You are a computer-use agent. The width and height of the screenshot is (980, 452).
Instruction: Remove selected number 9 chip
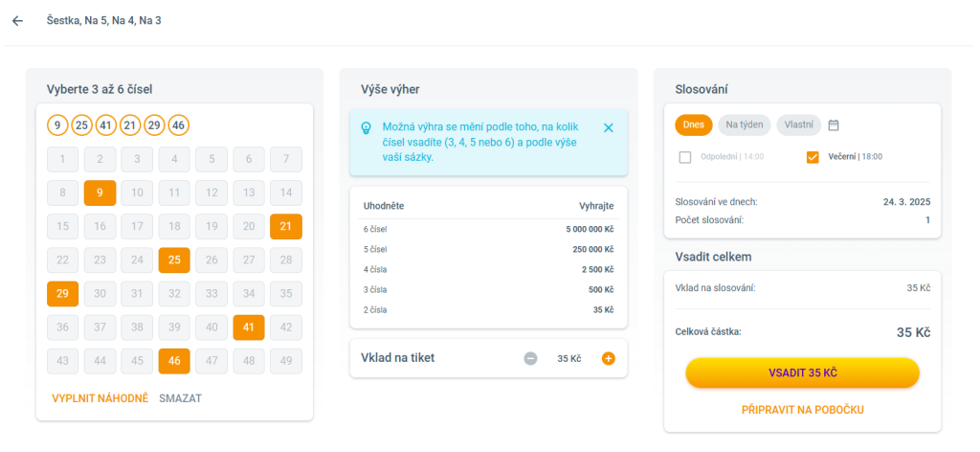click(x=57, y=124)
